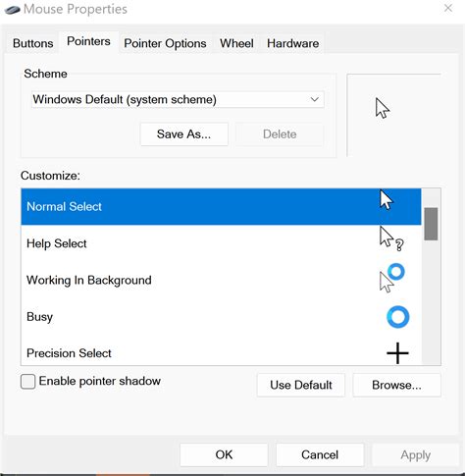Enable the pointer shadow checkbox

27,382
